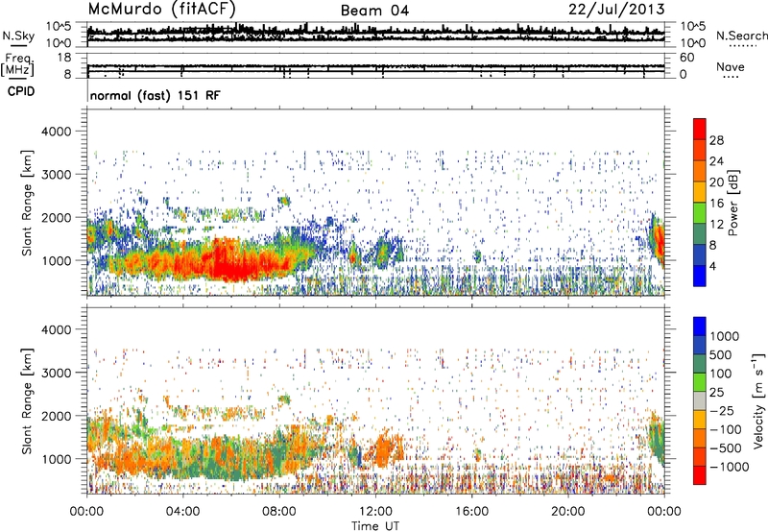Click the 04:00 time tick label
Image resolution: width=768 pixels, height=532 pixels.
pyautogui.click(x=182, y=512)
